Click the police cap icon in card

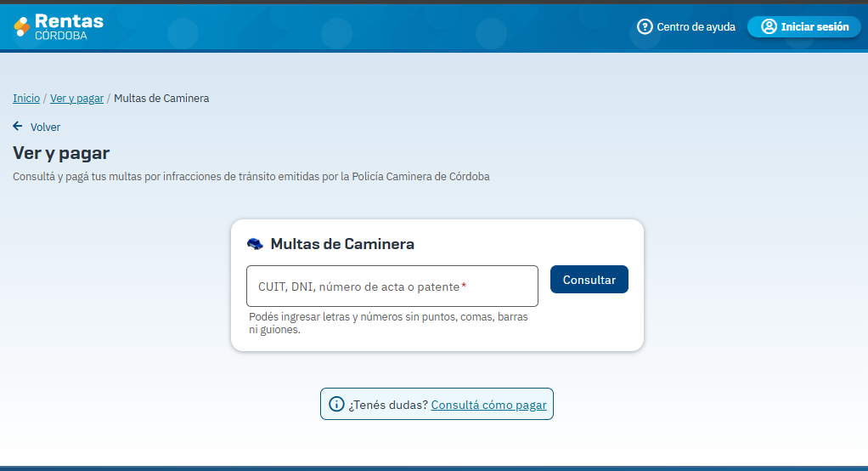[255, 244]
